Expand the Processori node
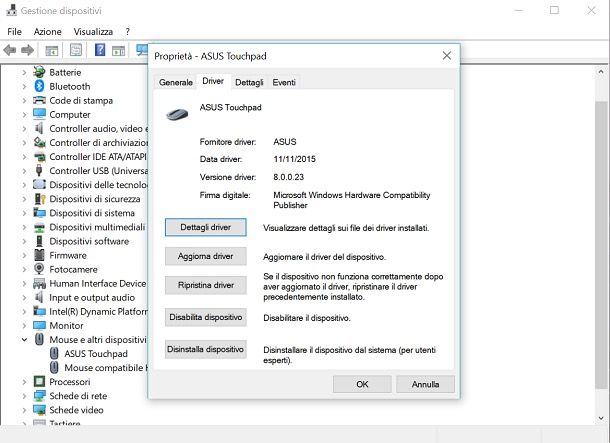 point(24,382)
